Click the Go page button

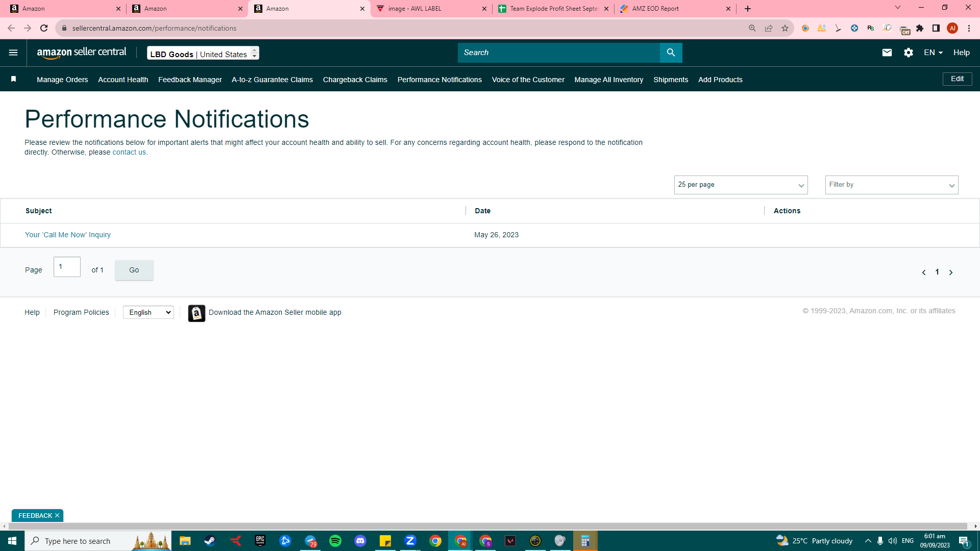tap(134, 270)
